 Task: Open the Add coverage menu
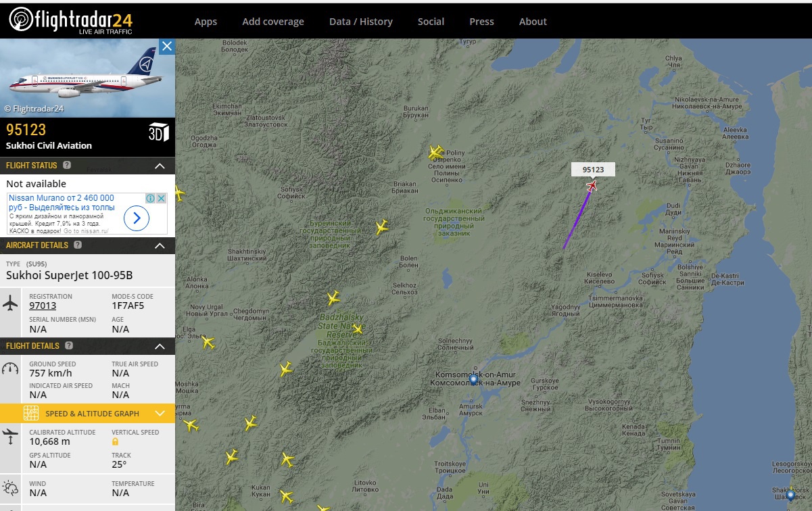273,22
